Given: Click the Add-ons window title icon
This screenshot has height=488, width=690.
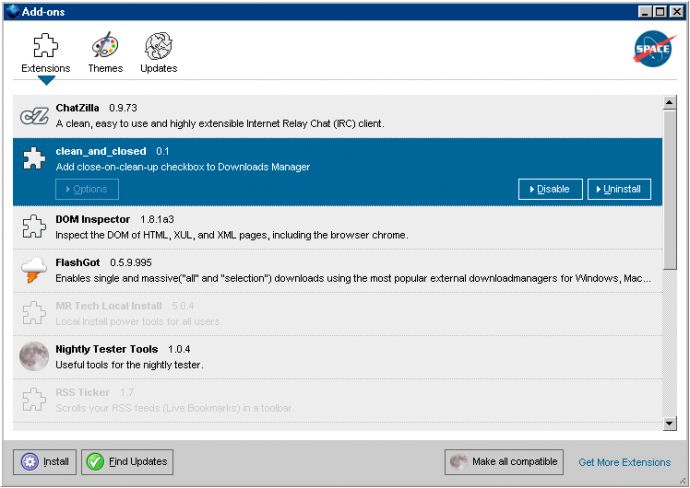Looking at the screenshot, I should point(12,11).
